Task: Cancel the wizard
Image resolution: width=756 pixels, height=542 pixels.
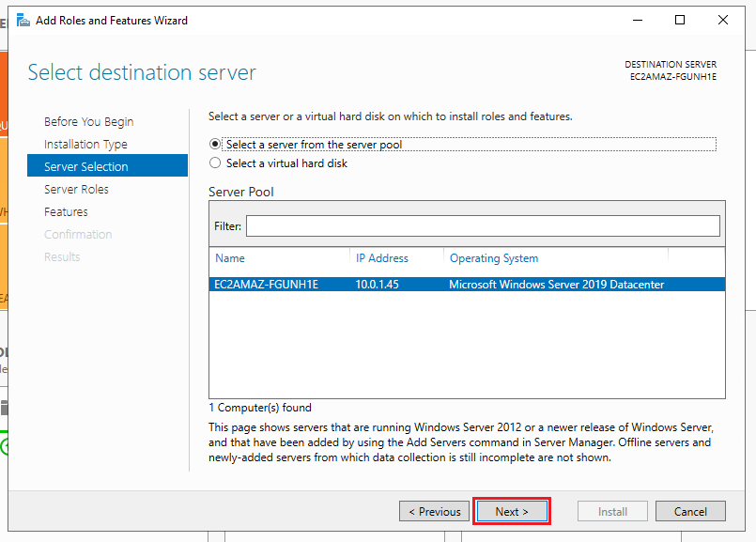Action: [690, 512]
